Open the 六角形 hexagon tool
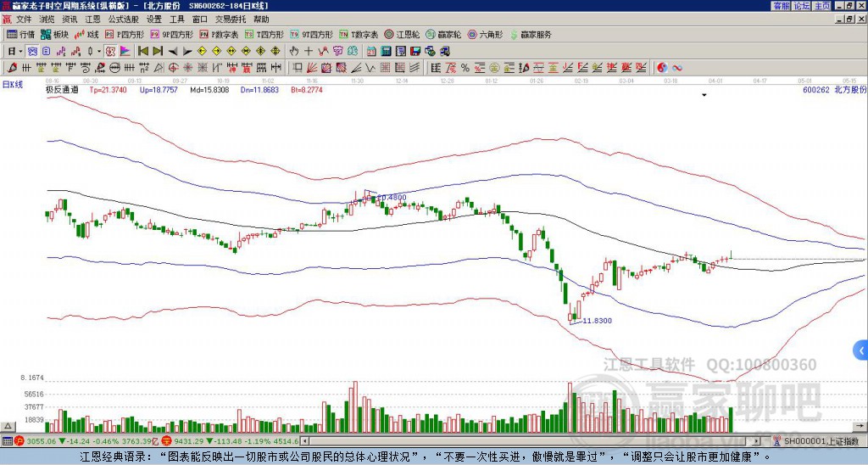 click(x=485, y=34)
